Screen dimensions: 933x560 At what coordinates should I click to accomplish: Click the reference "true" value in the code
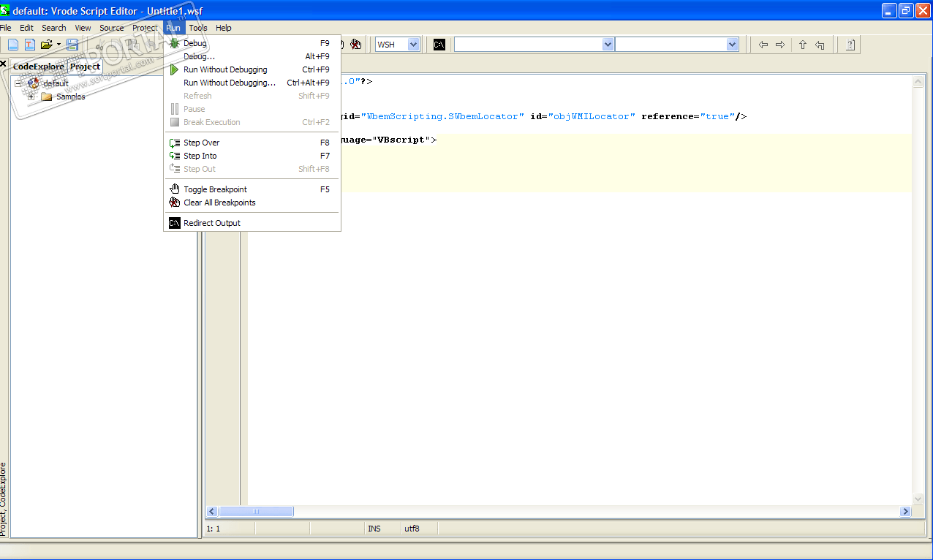[717, 116]
